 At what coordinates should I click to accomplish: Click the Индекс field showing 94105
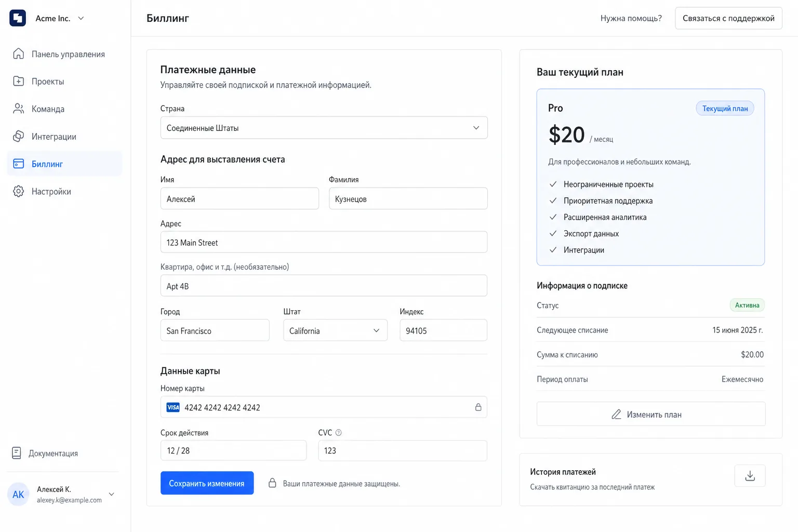[443, 330]
